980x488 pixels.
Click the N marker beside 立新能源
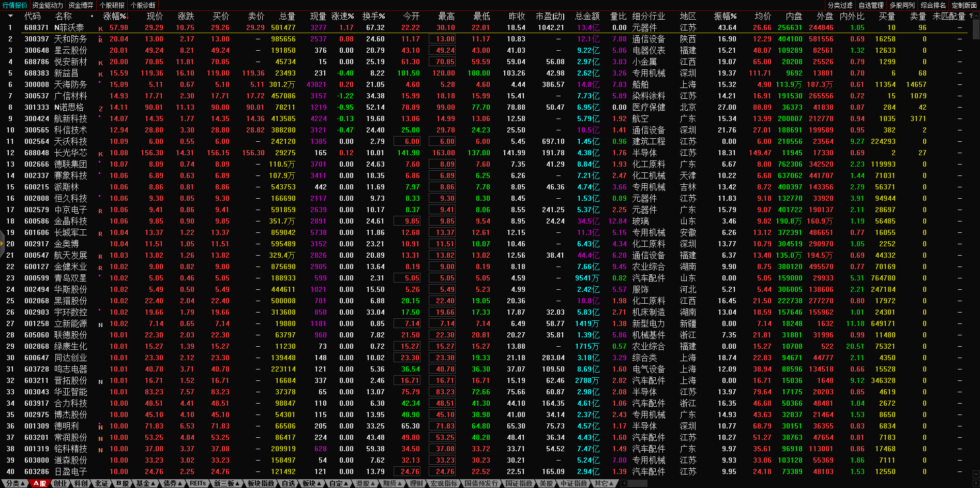point(100,324)
